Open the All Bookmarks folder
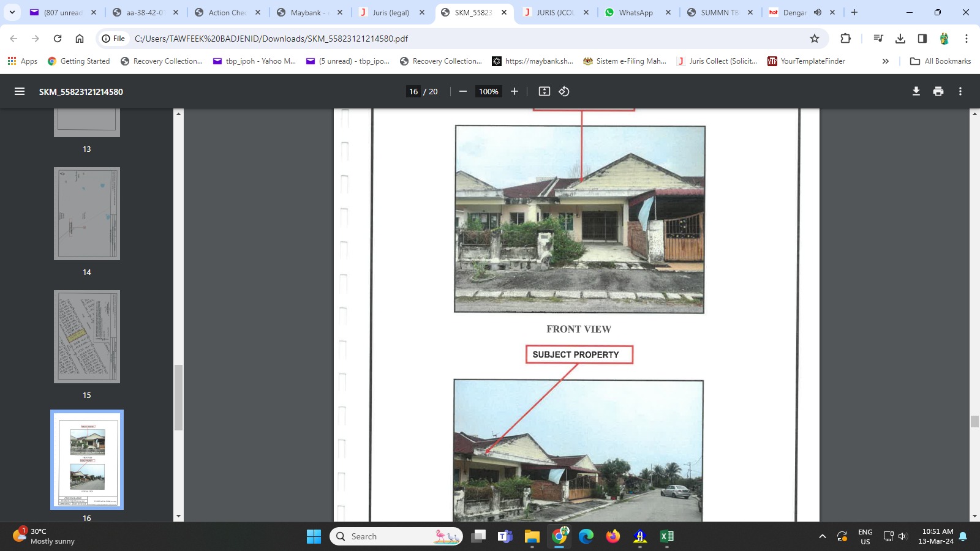 941,61
